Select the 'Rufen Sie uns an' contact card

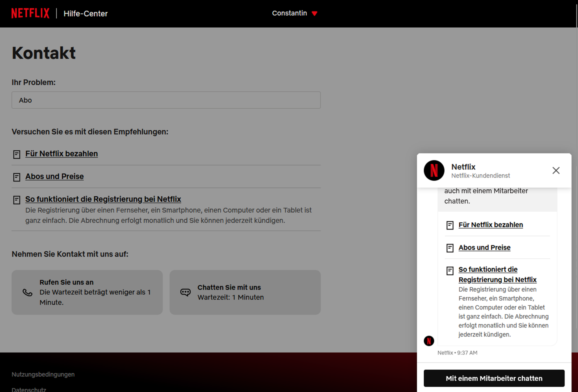pyautogui.click(x=87, y=292)
